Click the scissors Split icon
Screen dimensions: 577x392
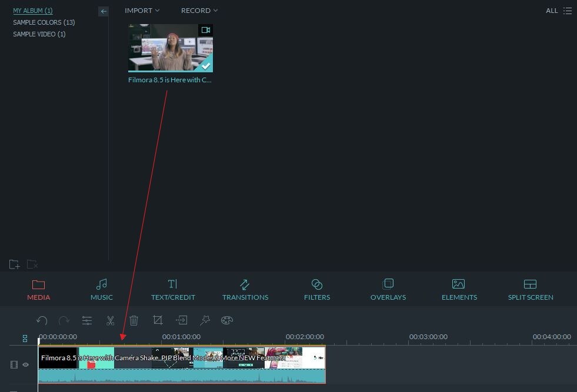(111, 320)
